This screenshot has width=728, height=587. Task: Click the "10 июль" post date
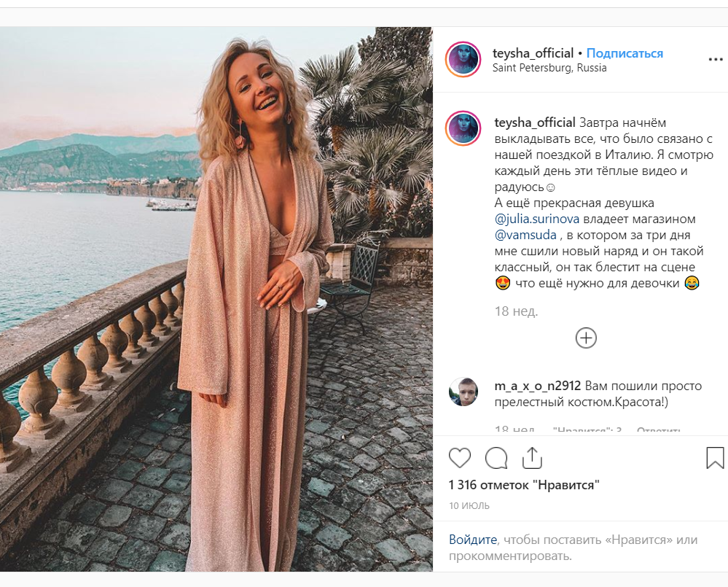pyautogui.click(x=469, y=505)
